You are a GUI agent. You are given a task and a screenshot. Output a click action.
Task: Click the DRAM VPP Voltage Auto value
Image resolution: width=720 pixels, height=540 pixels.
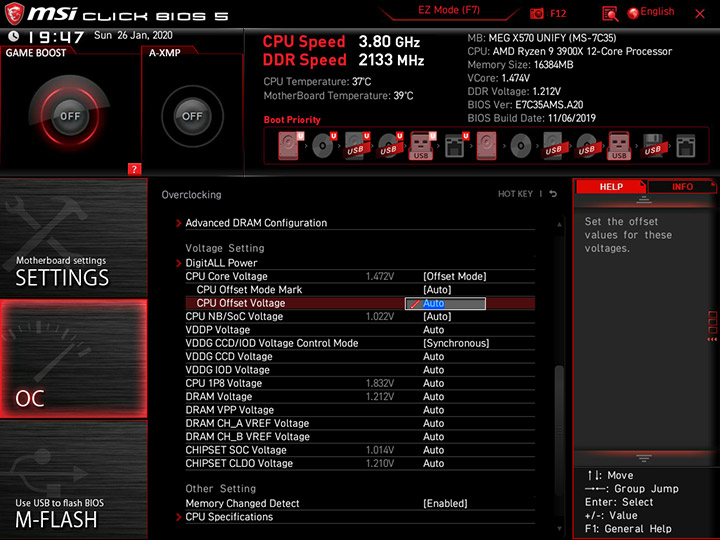(x=433, y=410)
